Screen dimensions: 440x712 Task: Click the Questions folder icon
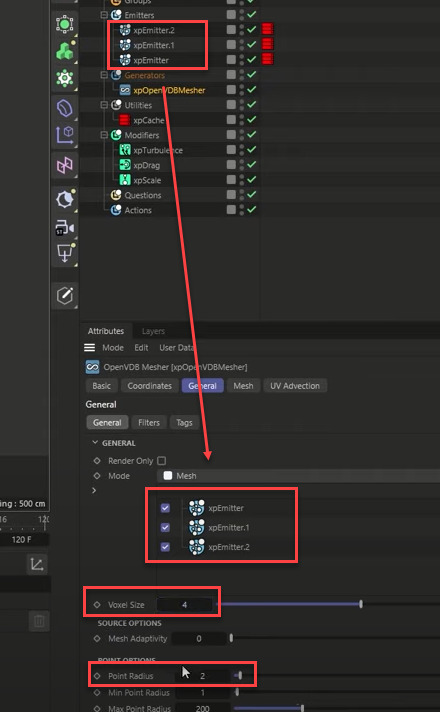[116, 195]
